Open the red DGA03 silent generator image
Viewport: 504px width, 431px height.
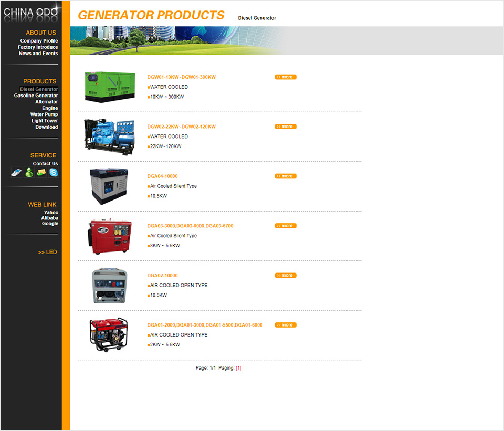(x=109, y=236)
